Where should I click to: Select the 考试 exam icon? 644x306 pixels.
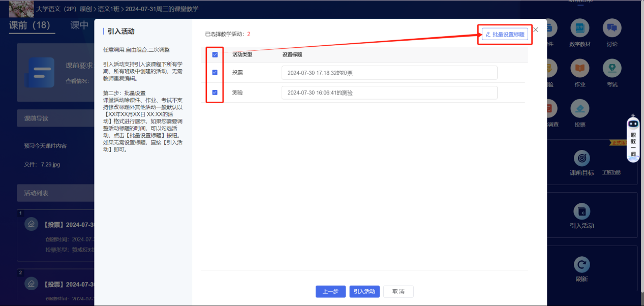point(612,69)
